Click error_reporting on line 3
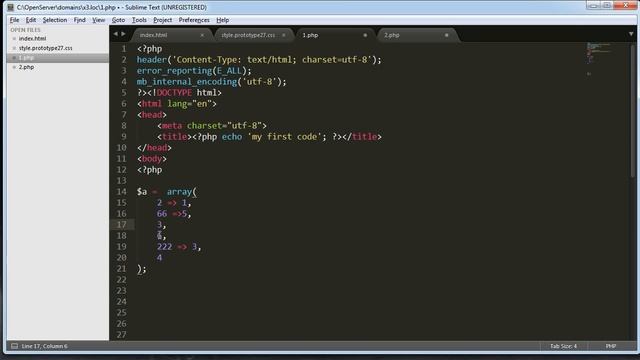This screenshot has height=360, width=640. point(174,71)
